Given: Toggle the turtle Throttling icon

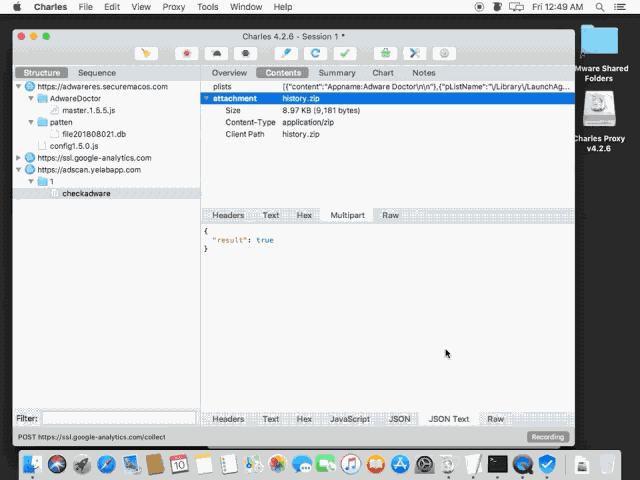Looking at the screenshot, I should point(216,53).
